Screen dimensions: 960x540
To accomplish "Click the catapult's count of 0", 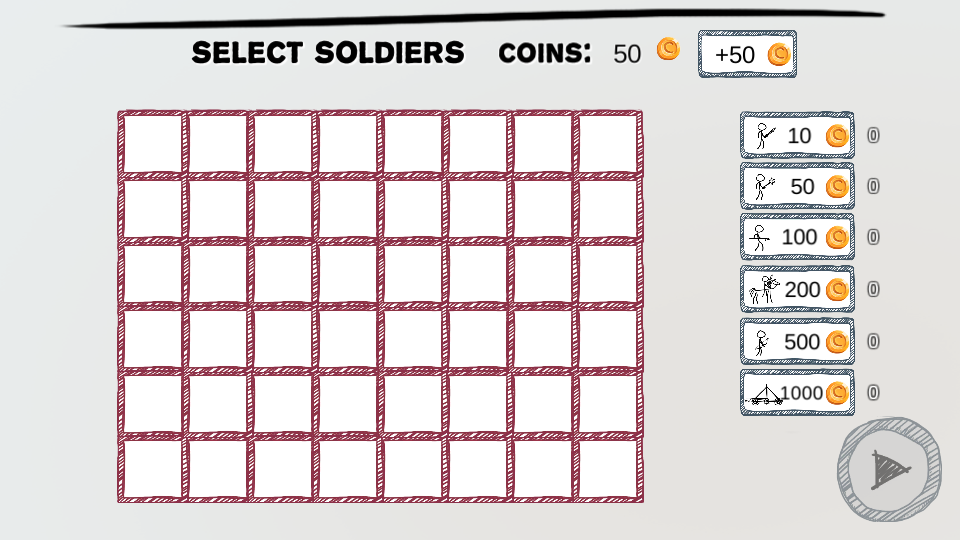I will pyautogui.click(x=873, y=392).
